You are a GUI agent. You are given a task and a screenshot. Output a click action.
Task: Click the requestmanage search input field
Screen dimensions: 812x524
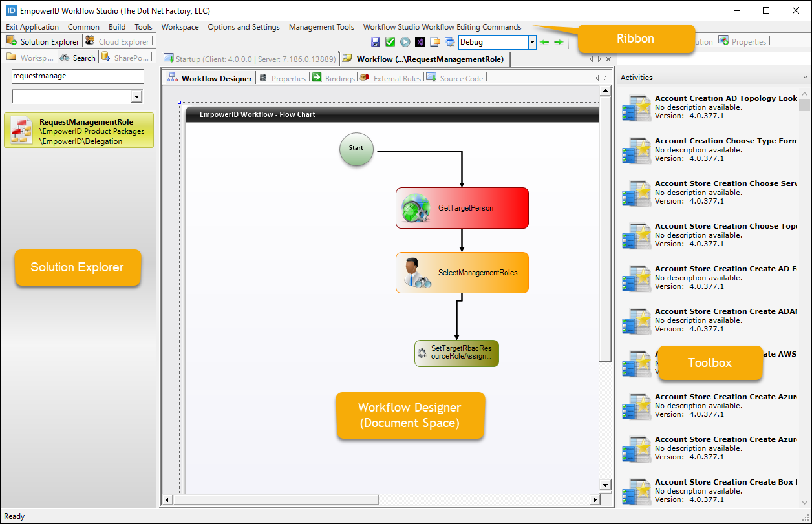click(x=78, y=76)
